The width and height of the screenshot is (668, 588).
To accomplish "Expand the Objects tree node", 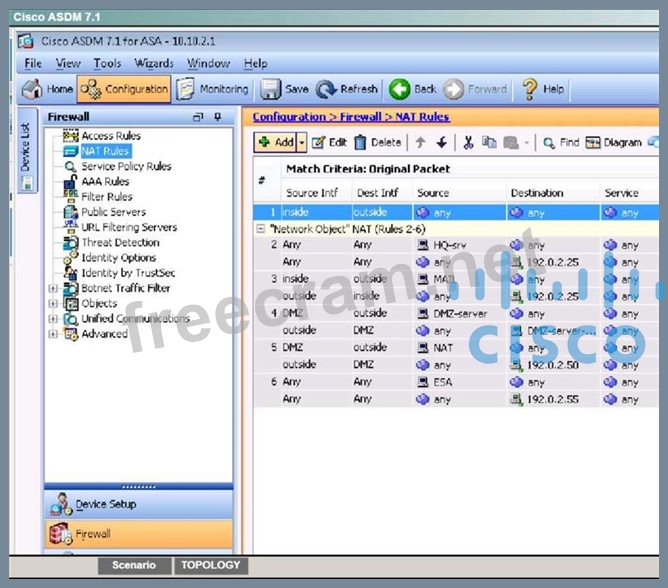I will tap(52, 304).
